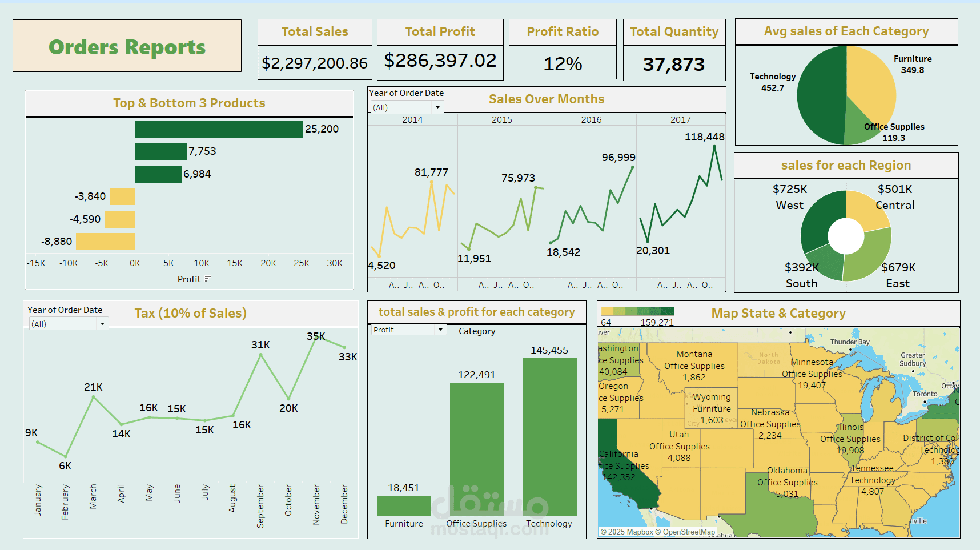Open the OpenStreetMap attribution link
Viewport: 980px width, 550px height.
(685, 532)
